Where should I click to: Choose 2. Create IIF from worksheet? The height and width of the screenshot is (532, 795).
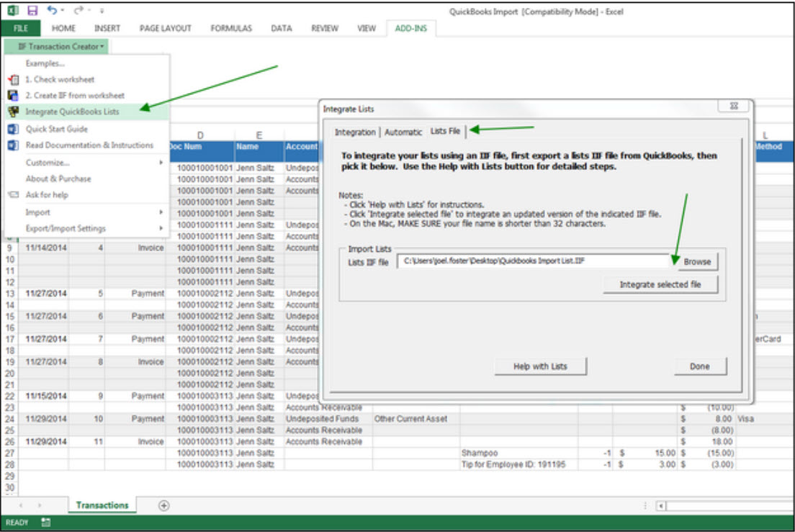tap(86, 95)
